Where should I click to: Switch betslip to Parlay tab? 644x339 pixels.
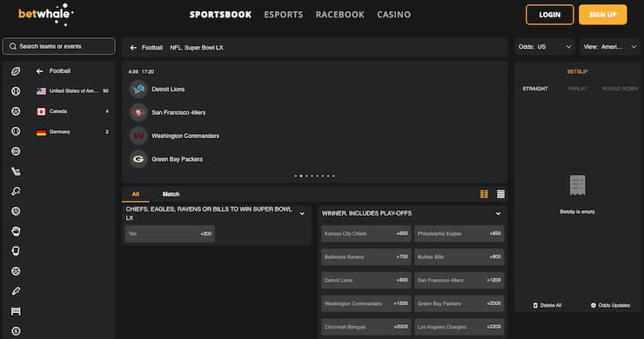pos(578,89)
